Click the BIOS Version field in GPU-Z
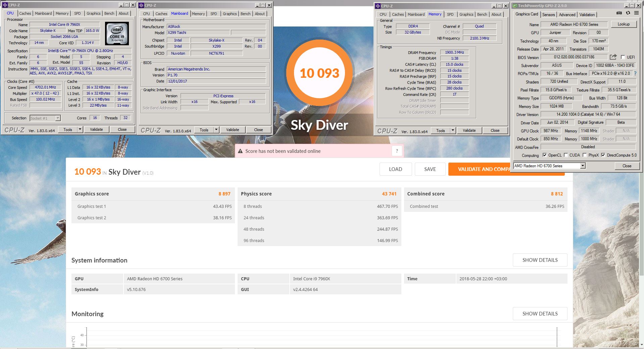The image size is (644, 349). [x=574, y=57]
